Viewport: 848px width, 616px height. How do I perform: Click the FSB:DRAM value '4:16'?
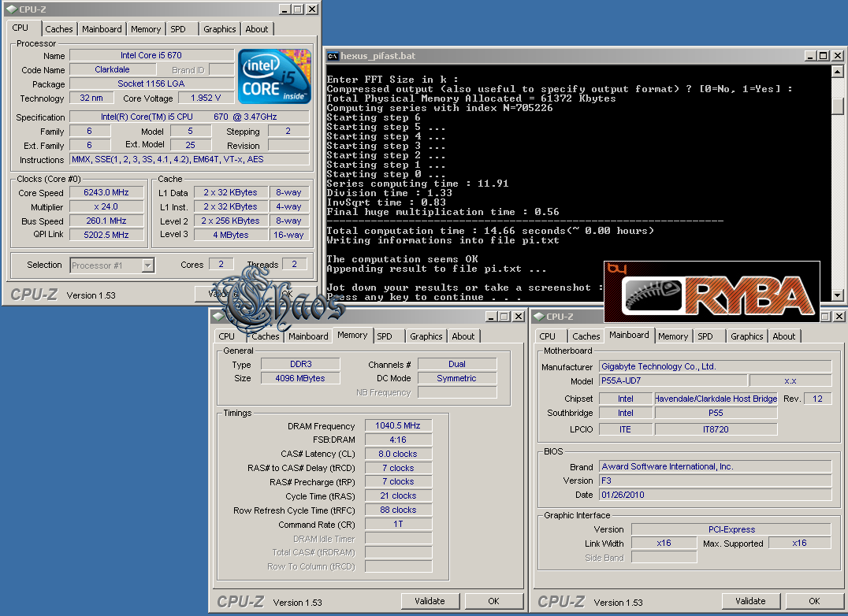point(398,440)
